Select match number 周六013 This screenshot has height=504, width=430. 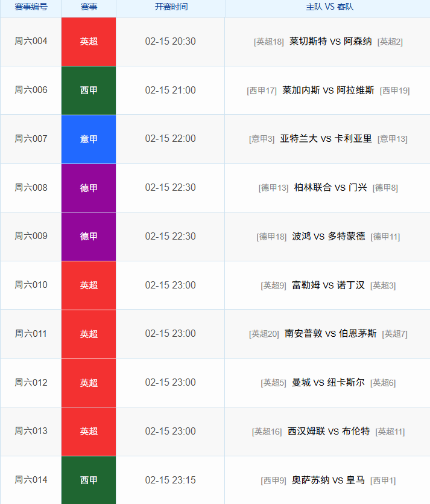click(31, 431)
